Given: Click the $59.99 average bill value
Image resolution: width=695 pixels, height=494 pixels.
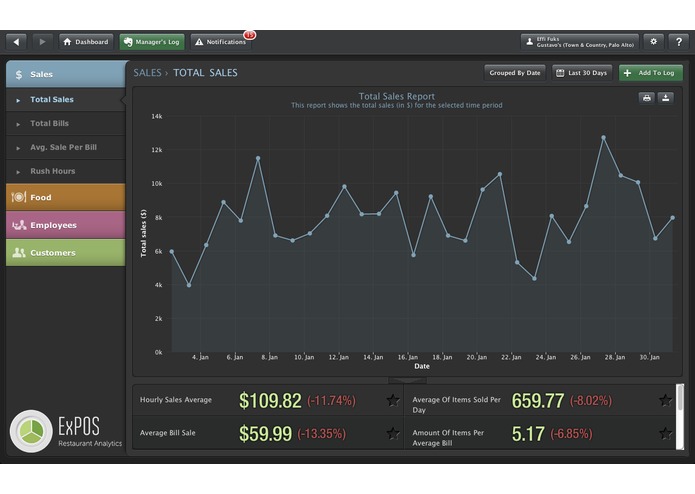Looking at the screenshot, I should point(265,433).
